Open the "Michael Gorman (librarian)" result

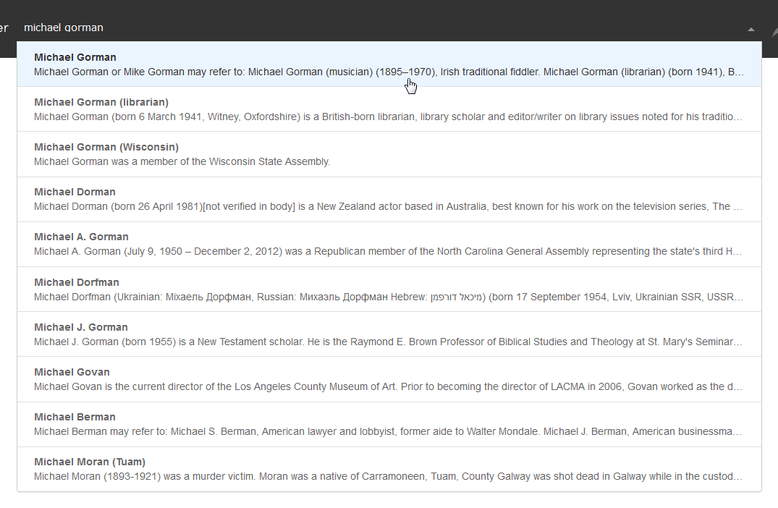tap(389, 109)
